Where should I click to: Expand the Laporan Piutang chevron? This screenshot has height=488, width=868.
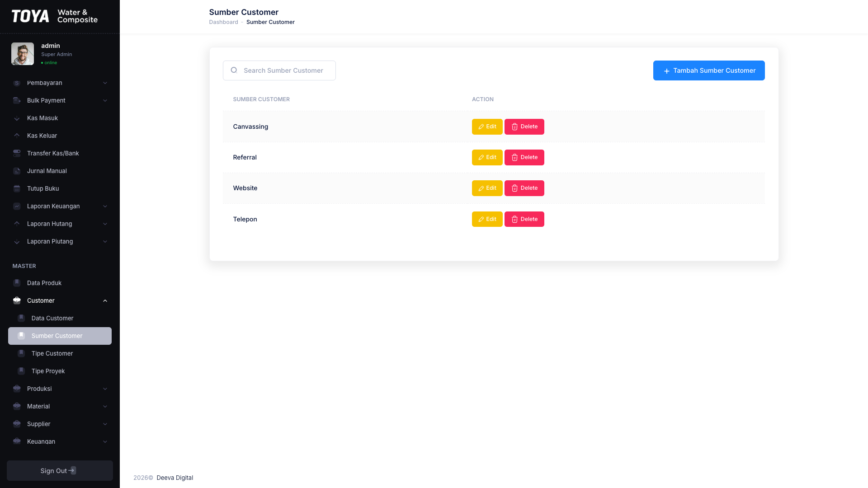click(105, 241)
